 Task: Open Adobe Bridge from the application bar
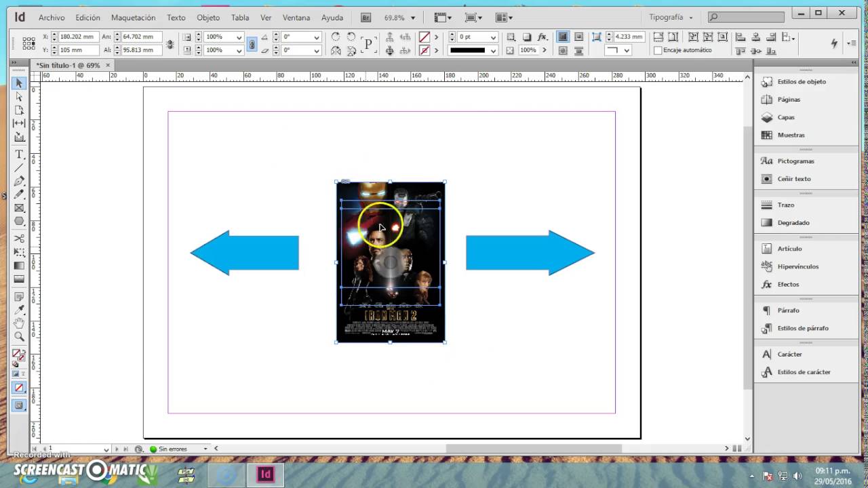[x=366, y=18]
